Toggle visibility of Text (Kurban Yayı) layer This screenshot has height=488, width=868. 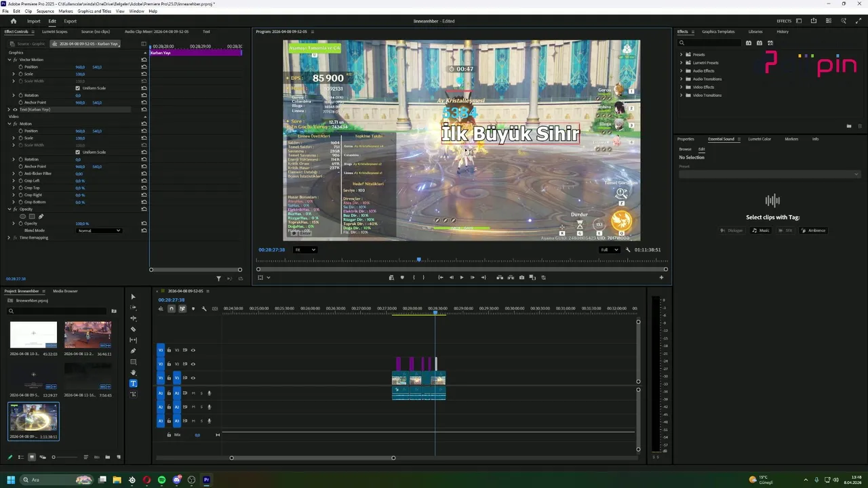point(15,109)
